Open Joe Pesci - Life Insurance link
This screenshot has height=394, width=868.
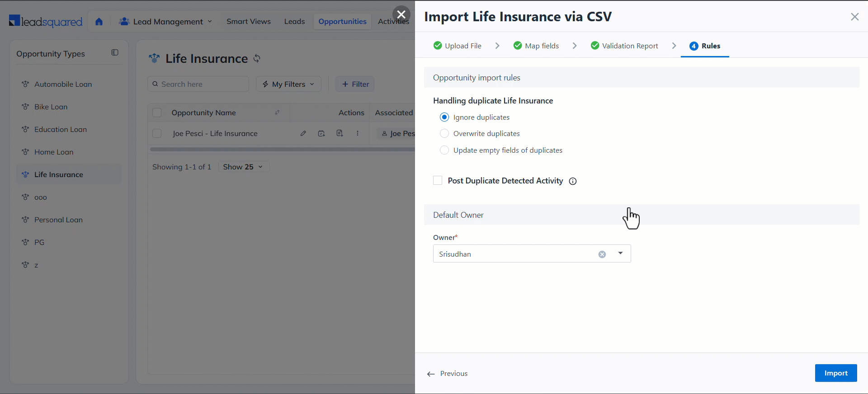tap(215, 133)
